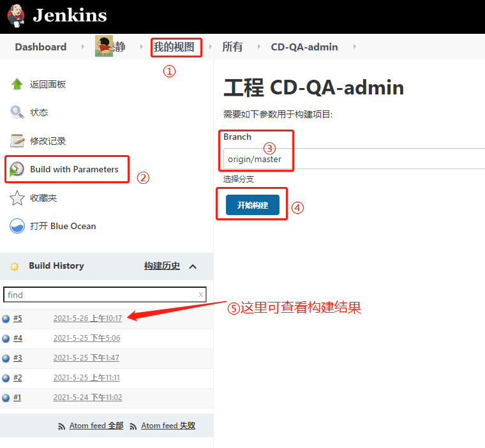Expand the arrow after CD-QA-admin breadcrumb
The height and width of the screenshot is (448, 485).
[354, 47]
